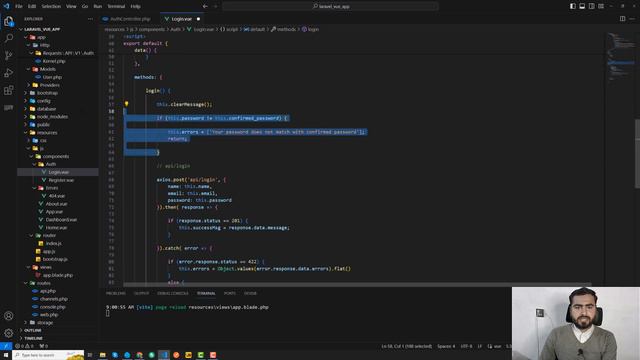The image size is (640, 360).
Task: Open the Explorer view in activity bar
Action: point(8,21)
